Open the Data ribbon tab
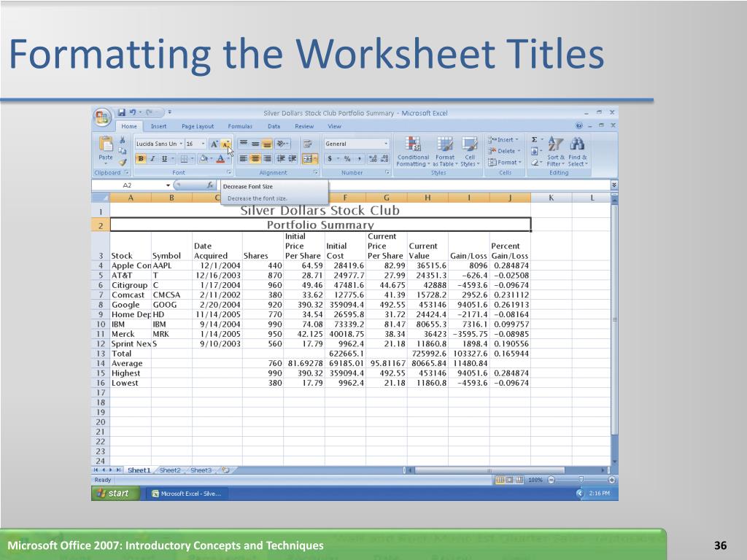 click(274, 126)
